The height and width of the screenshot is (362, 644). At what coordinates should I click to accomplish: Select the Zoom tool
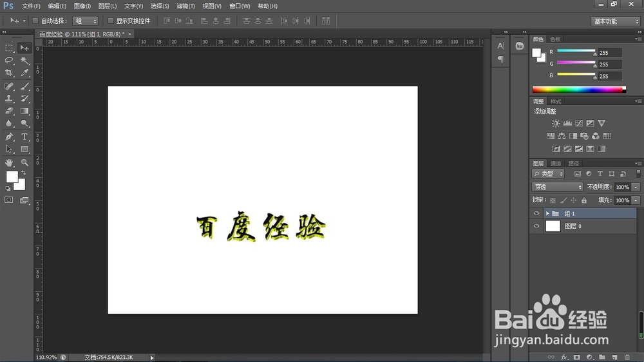24,163
